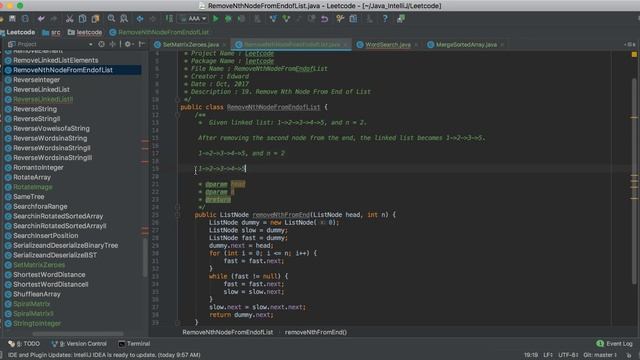Open Git branch master dropdown in status bar

pyautogui.click(x=600, y=355)
